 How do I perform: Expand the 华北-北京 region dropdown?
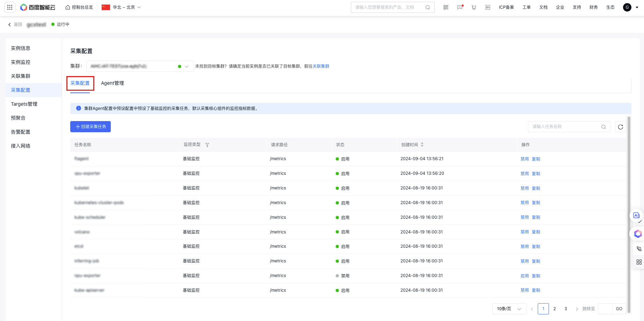[x=121, y=7]
